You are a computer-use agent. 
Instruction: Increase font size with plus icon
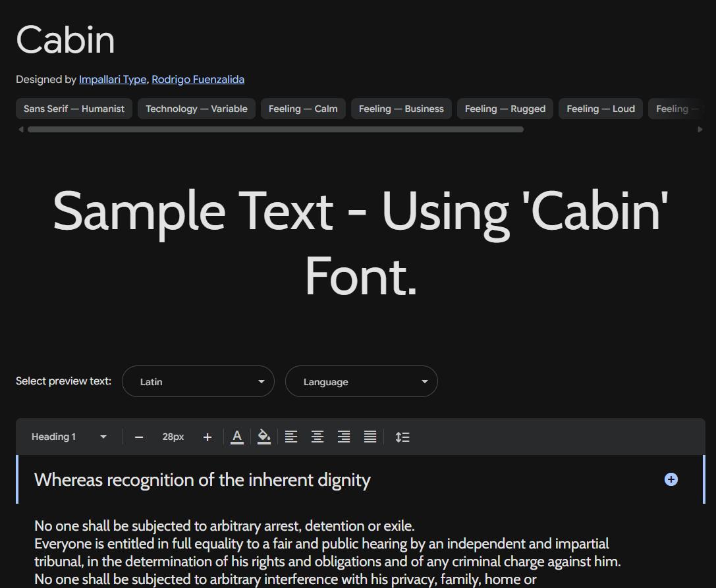pos(207,437)
